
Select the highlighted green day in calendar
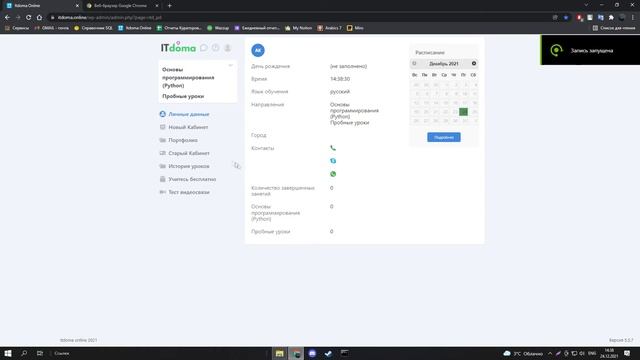(463, 112)
